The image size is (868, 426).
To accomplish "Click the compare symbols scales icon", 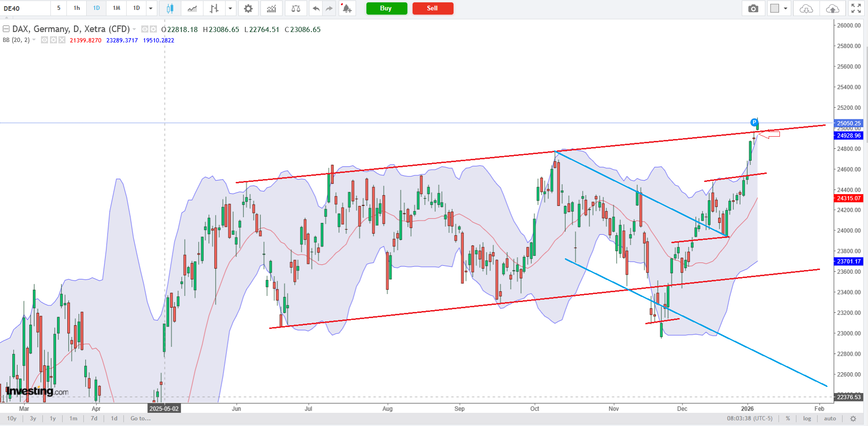I will pos(296,8).
